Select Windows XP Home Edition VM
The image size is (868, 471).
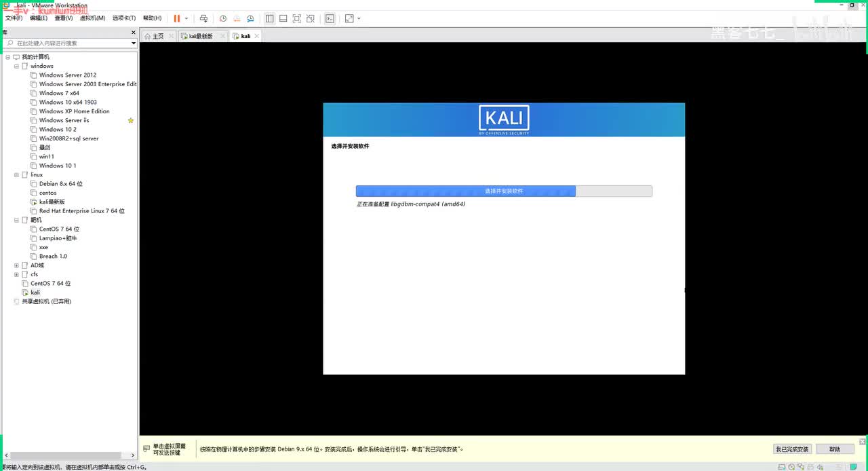click(x=74, y=111)
